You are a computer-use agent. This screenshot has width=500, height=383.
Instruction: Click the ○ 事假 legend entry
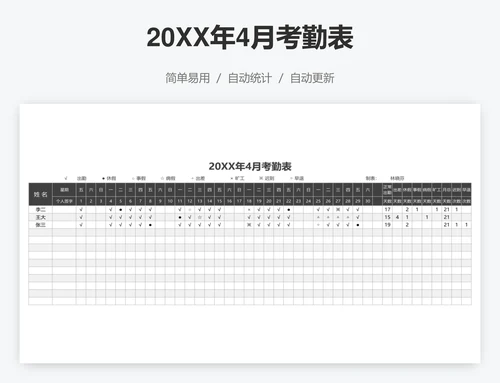point(139,178)
